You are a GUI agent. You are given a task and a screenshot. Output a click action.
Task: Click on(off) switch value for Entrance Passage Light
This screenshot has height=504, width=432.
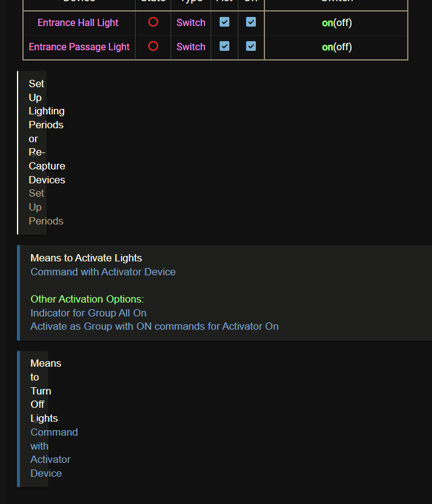coord(336,47)
